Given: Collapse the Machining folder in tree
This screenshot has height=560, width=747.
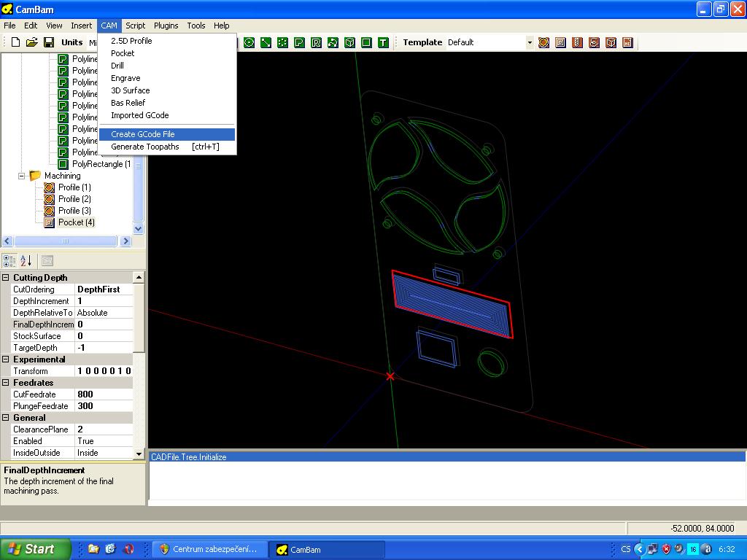Looking at the screenshot, I should [x=22, y=176].
